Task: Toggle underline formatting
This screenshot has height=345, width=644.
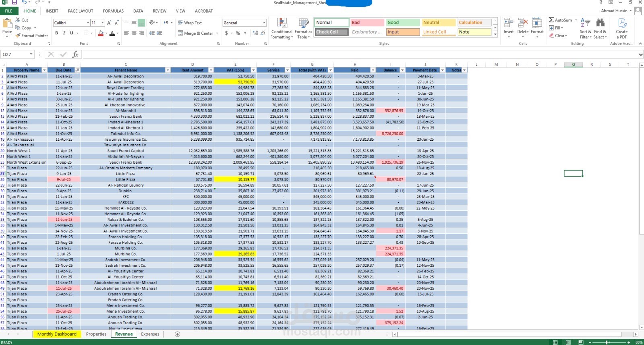Action: 72,33
